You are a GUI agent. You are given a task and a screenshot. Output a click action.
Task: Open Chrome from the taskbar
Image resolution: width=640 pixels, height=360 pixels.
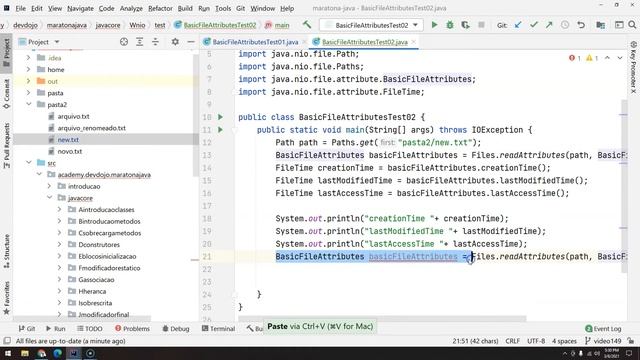click(41, 353)
